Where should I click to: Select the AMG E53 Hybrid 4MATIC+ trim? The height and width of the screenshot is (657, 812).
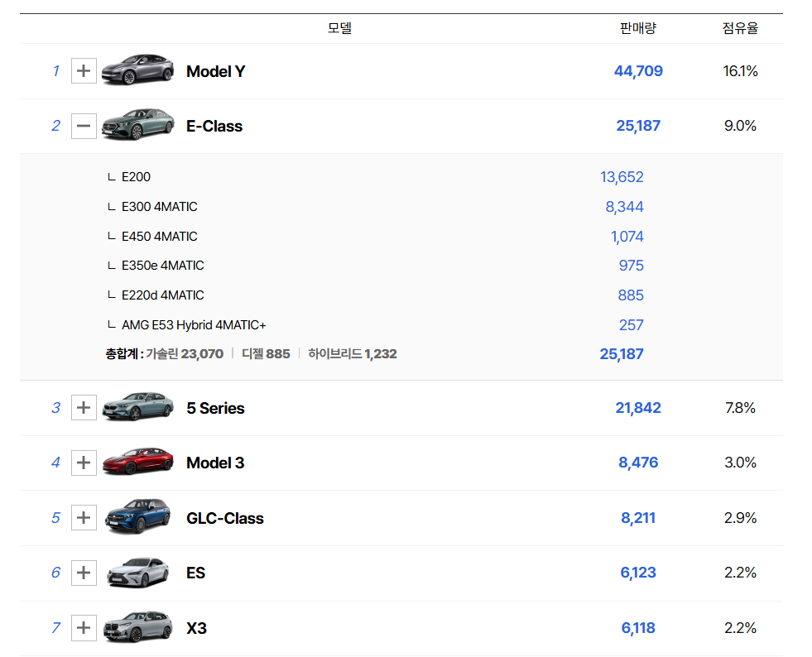[x=193, y=325]
